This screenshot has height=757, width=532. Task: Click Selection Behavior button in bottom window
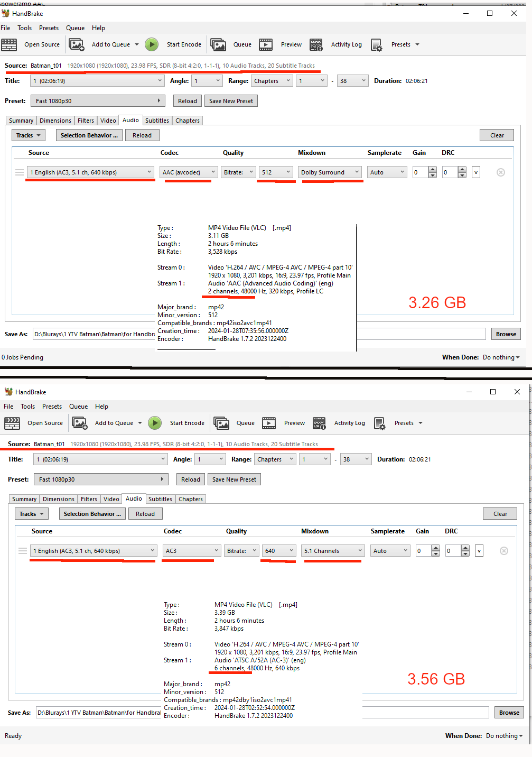[x=92, y=514]
